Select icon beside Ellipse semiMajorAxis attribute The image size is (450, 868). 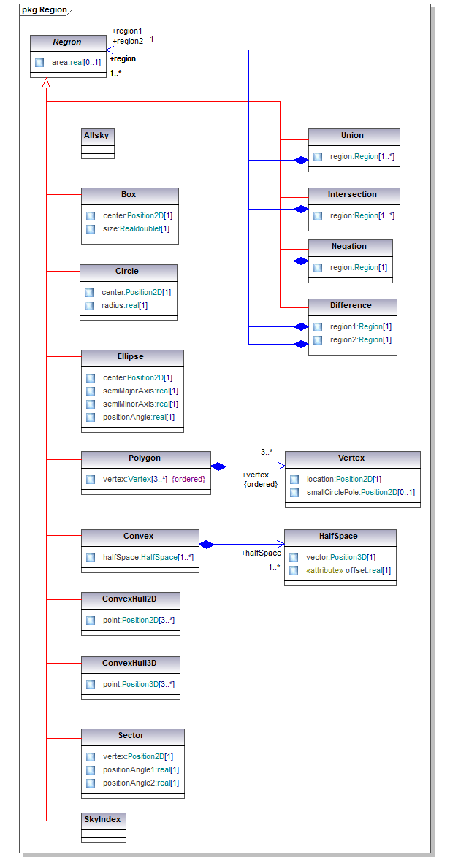(x=90, y=391)
